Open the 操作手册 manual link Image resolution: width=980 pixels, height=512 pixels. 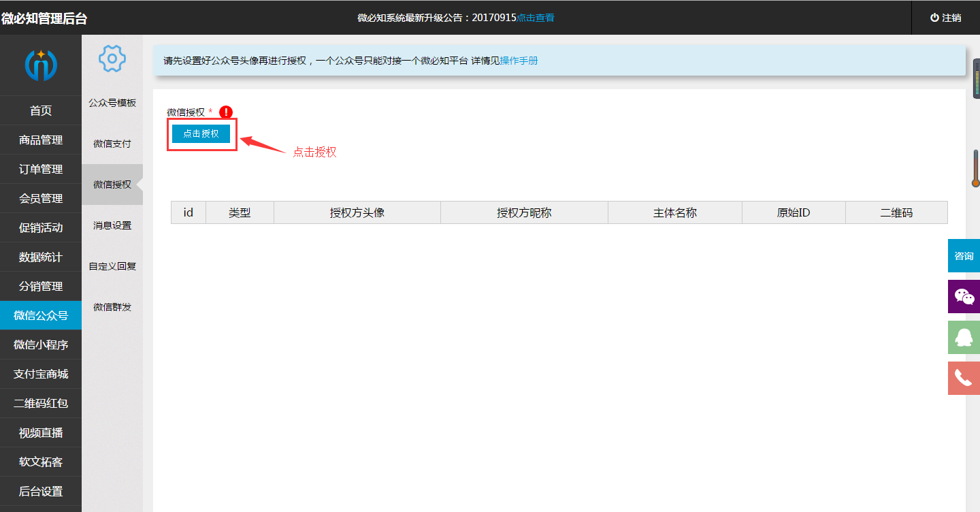click(519, 61)
